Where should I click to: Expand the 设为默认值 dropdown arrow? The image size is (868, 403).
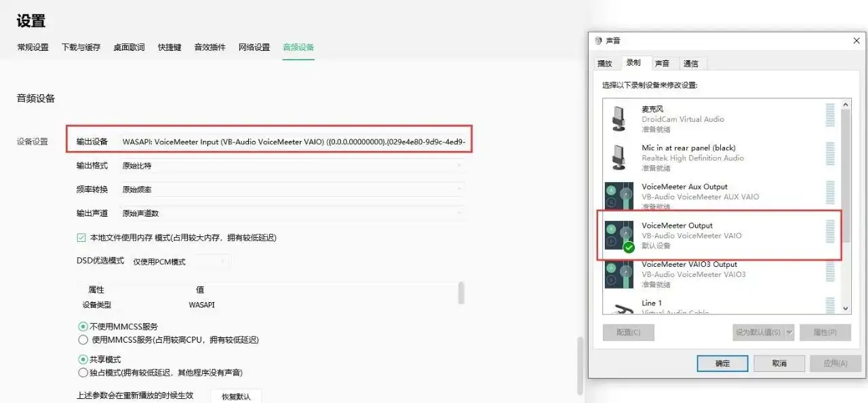coord(791,332)
